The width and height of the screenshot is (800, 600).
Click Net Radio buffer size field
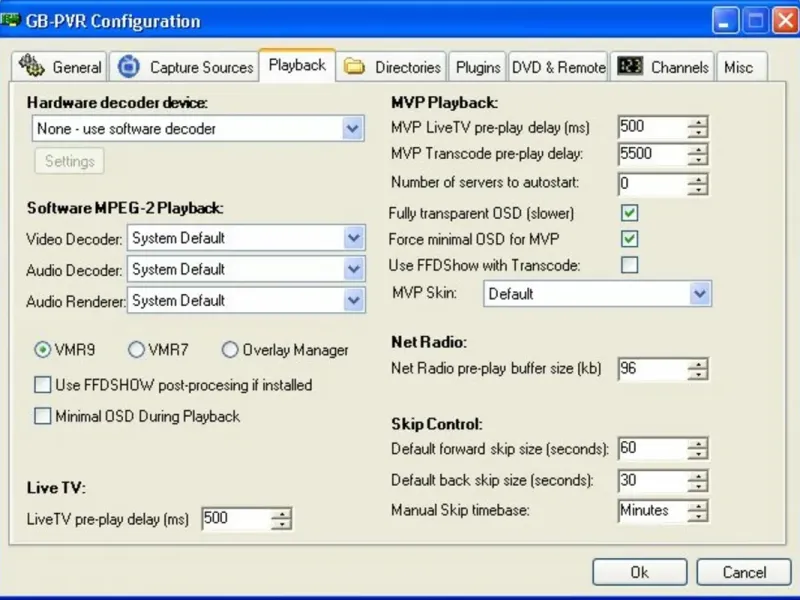(652, 368)
